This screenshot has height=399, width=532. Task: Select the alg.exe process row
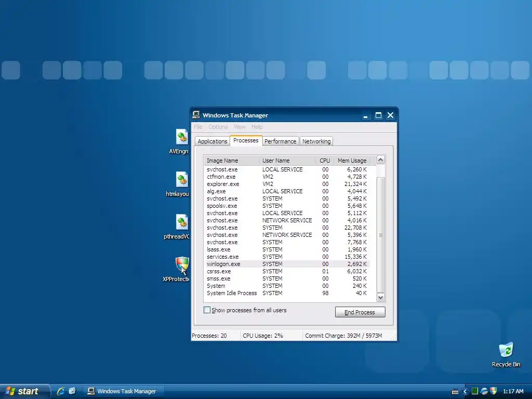click(287, 191)
